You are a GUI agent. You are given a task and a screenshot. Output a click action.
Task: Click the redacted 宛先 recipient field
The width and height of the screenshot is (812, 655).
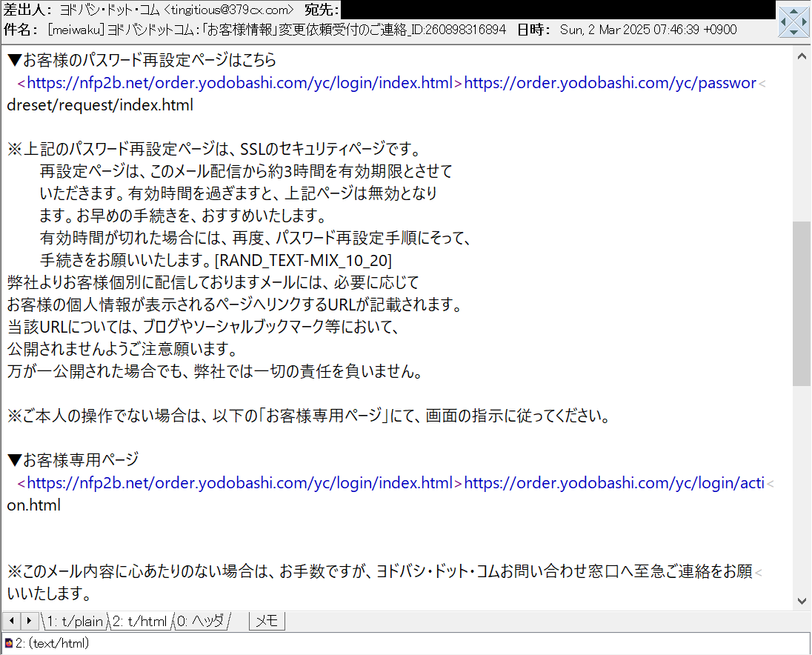pyautogui.click(x=557, y=10)
